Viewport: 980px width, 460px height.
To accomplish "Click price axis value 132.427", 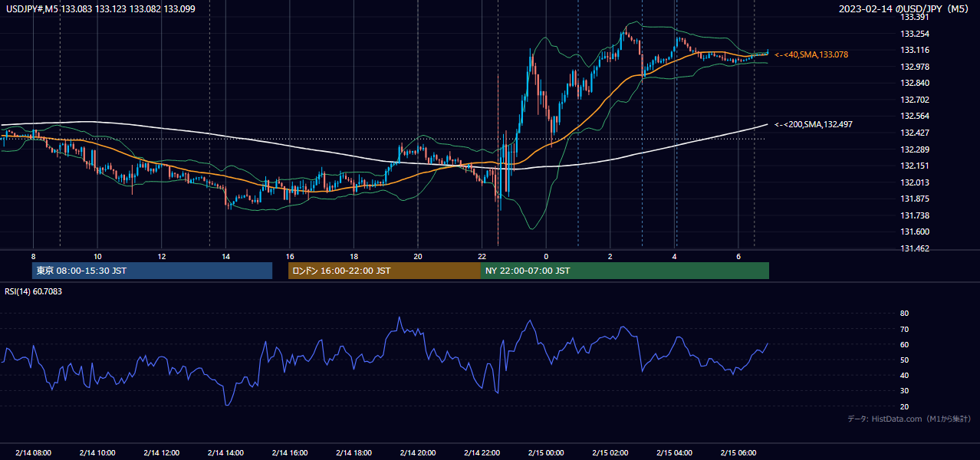I will [915, 133].
